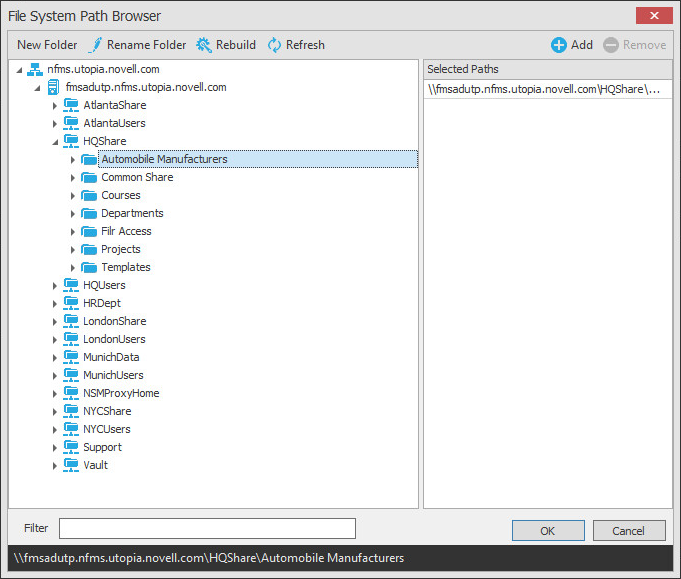Click the Support share icon

tap(71, 447)
